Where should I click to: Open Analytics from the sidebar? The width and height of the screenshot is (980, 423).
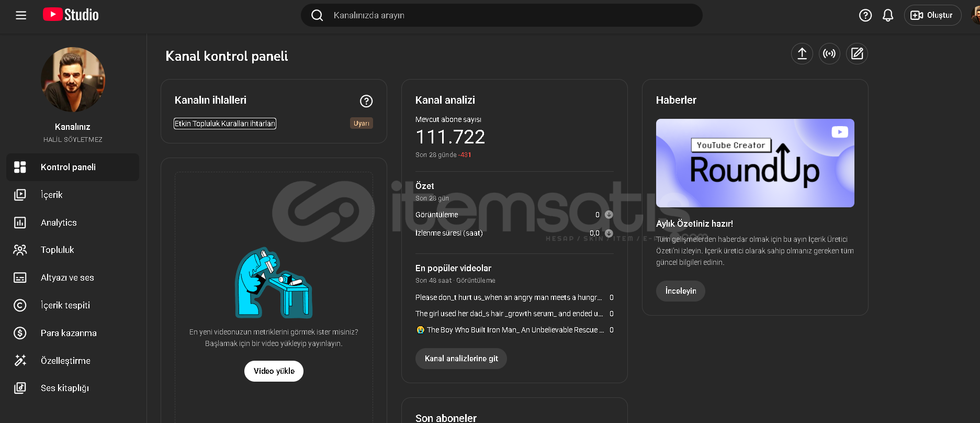pos(73,222)
